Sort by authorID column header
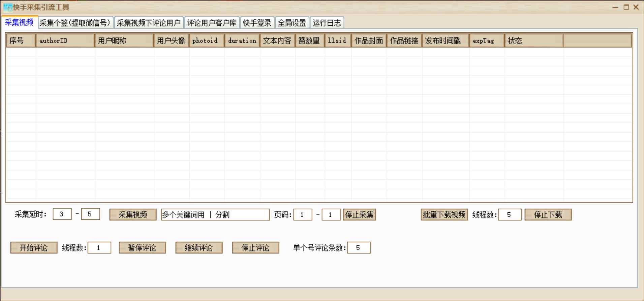This screenshot has width=644, height=301. pos(65,40)
